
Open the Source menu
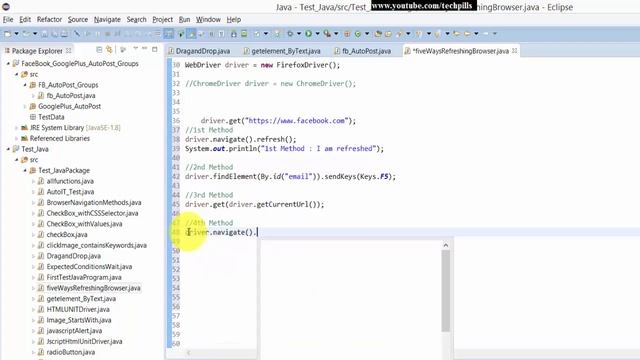[78, 20]
